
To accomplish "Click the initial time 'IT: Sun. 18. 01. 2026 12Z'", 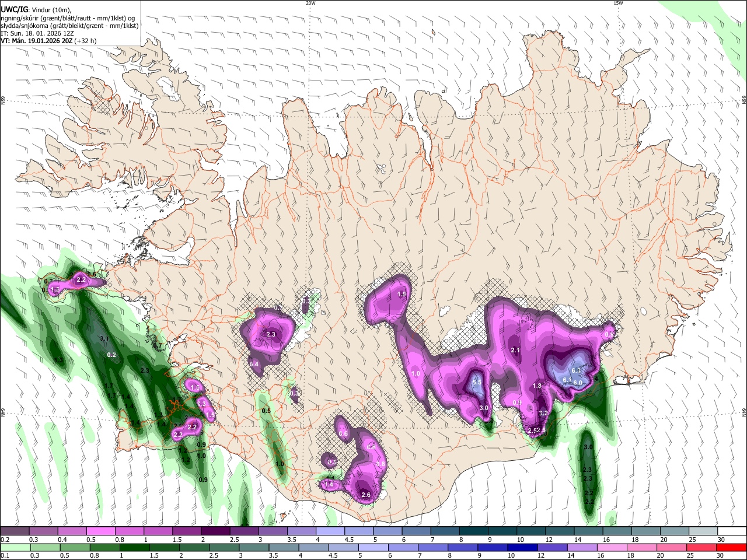I will 37,33.
